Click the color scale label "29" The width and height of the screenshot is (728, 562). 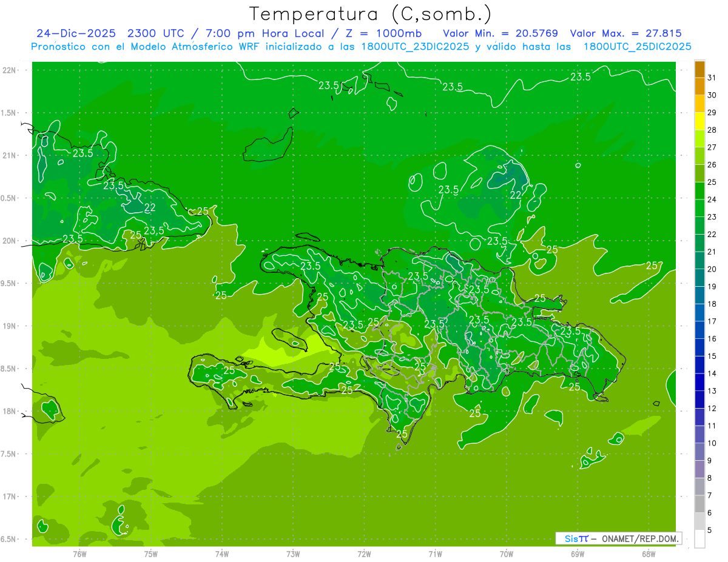click(x=712, y=113)
